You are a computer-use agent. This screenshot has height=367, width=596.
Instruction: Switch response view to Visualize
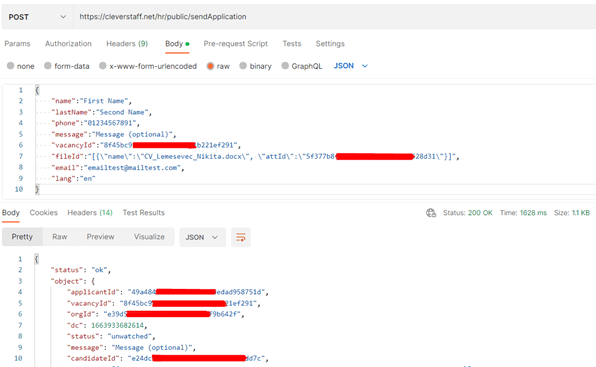point(149,237)
